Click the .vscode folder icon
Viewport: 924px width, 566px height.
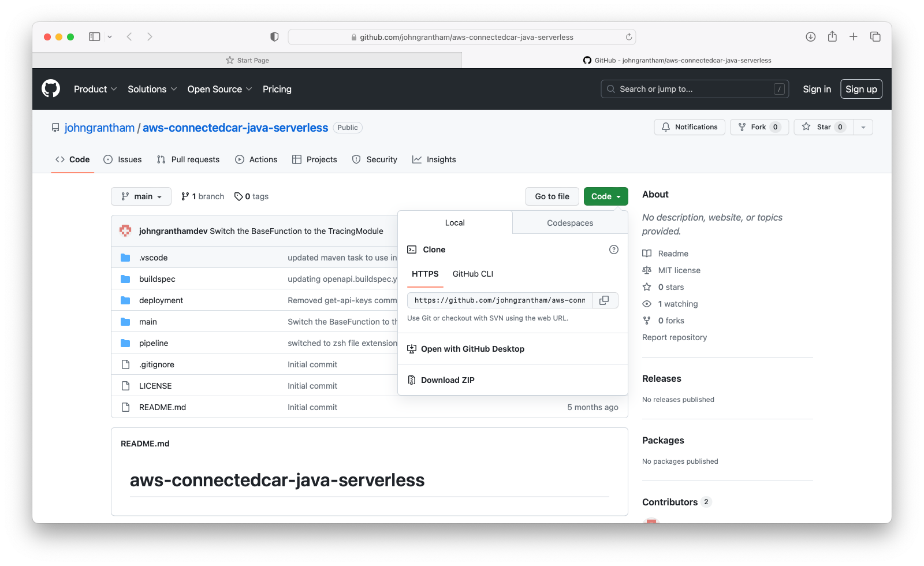tap(125, 258)
